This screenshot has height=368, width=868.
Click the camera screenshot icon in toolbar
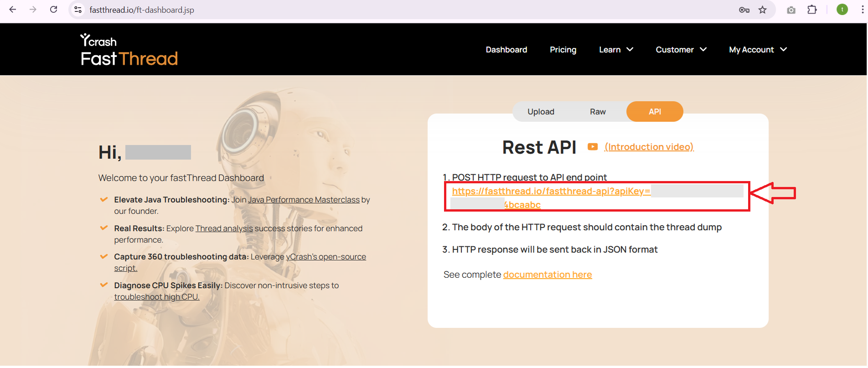click(x=791, y=10)
